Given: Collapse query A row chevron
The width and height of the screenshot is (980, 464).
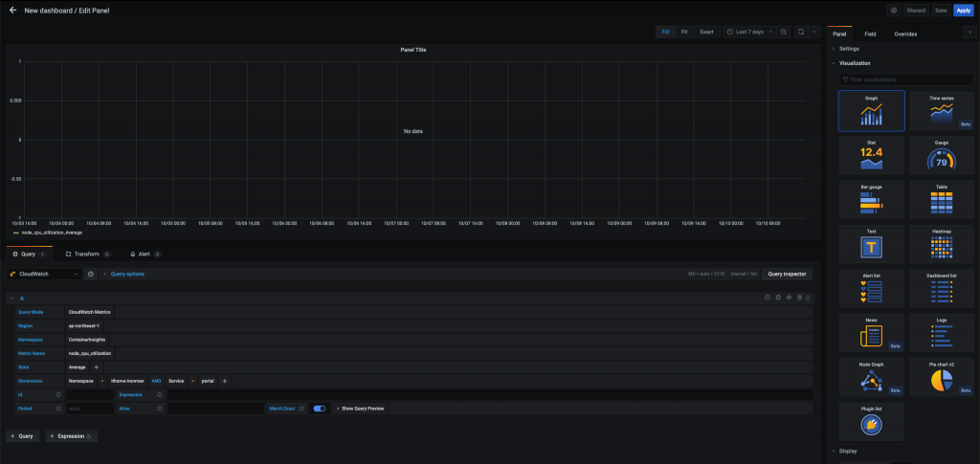Looking at the screenshot, I should 11,298.
